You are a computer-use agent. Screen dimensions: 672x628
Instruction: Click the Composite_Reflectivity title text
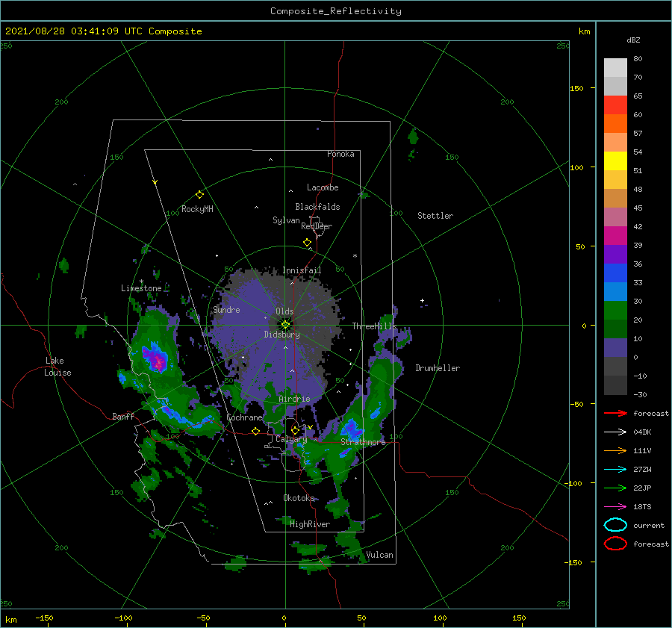[x=335, y=11]
